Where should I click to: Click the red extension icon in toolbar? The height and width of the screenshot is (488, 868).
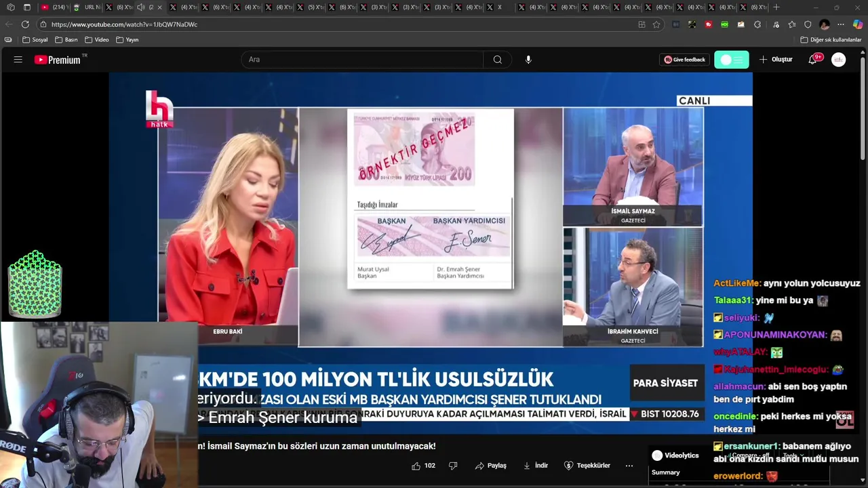tap(709, 24)
